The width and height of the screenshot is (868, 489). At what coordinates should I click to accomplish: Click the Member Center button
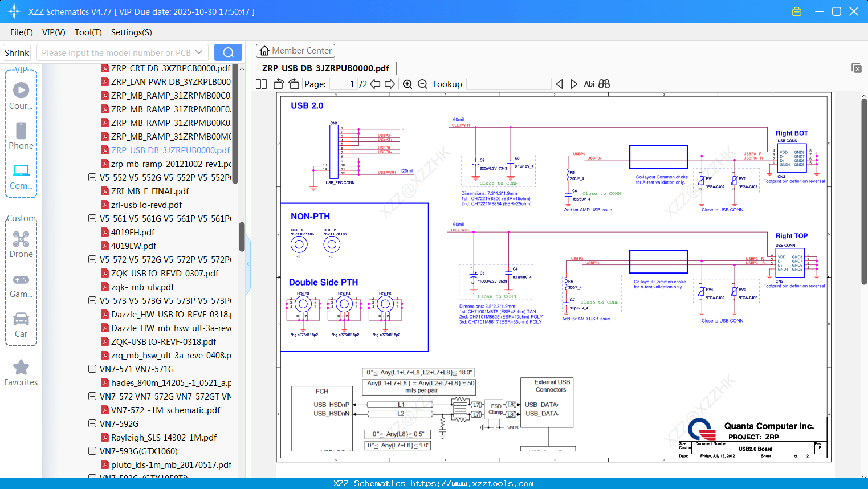click(x=295, y=51)
